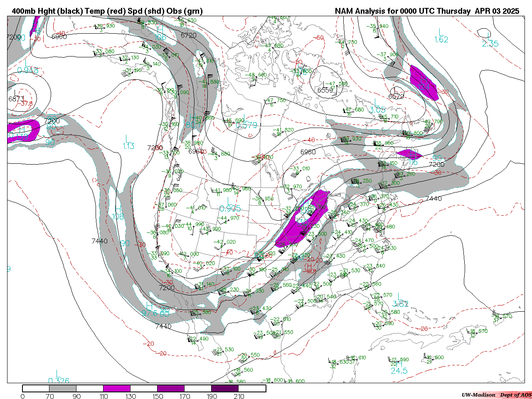Select the L 2.35 low marker
532x399 pixels.
click(x=490, y=40)
